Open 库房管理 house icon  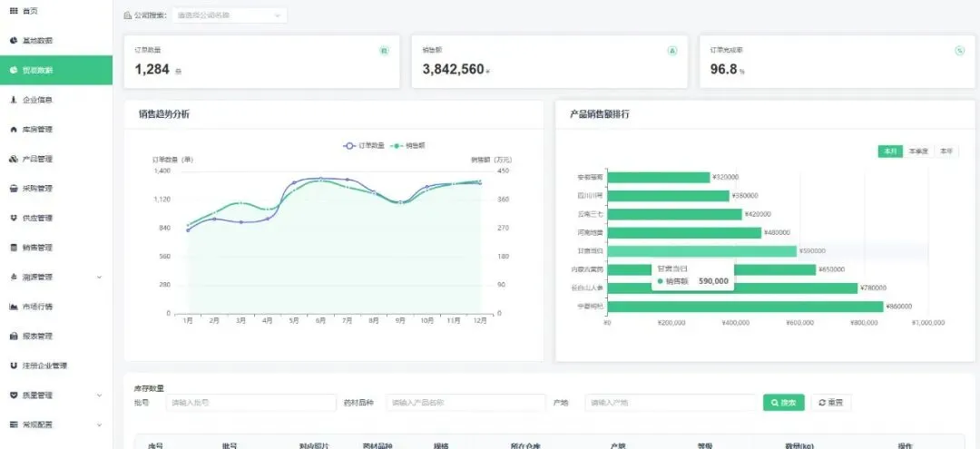tap(14, 130)
